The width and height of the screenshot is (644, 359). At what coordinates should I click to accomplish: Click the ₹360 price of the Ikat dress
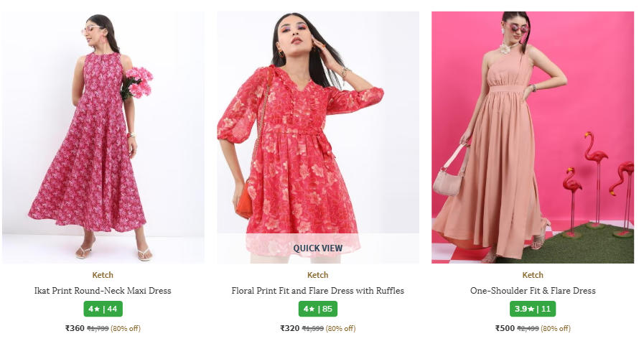coord(75,328)
